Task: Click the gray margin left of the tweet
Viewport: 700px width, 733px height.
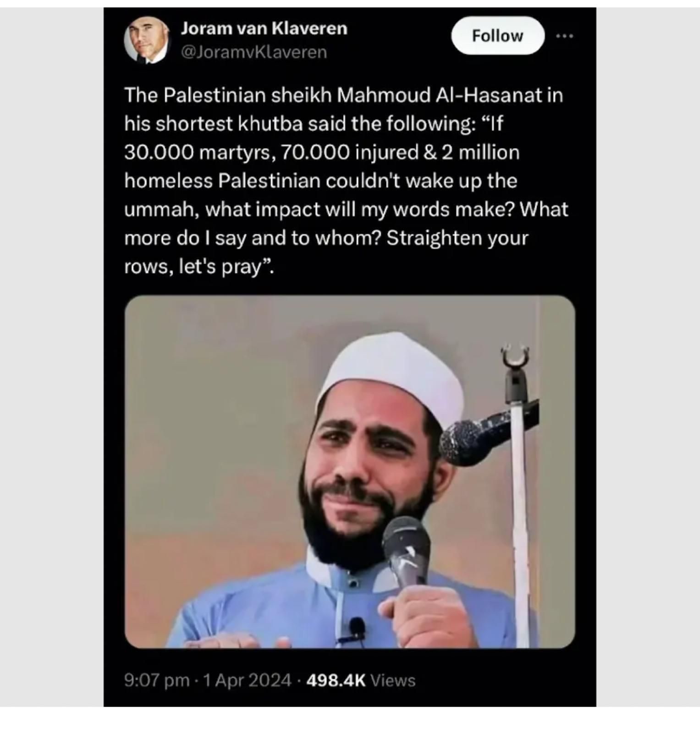Action: tap(51, 357)
